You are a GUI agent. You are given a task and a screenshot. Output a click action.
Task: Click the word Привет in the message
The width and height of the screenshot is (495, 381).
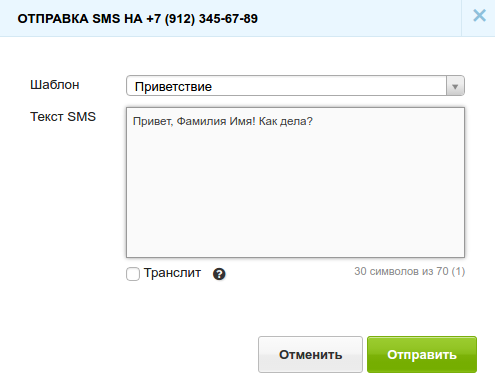[153, 121]
